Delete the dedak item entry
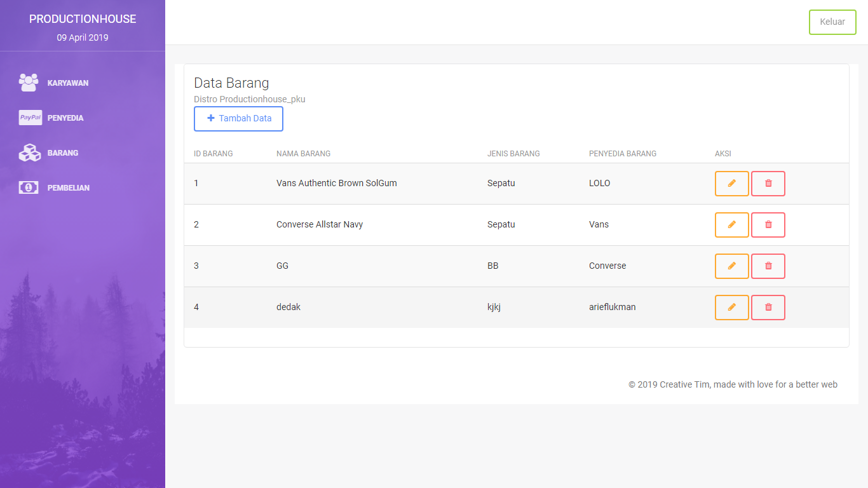Viewport: 868px width, 488px height. point(768,308)
